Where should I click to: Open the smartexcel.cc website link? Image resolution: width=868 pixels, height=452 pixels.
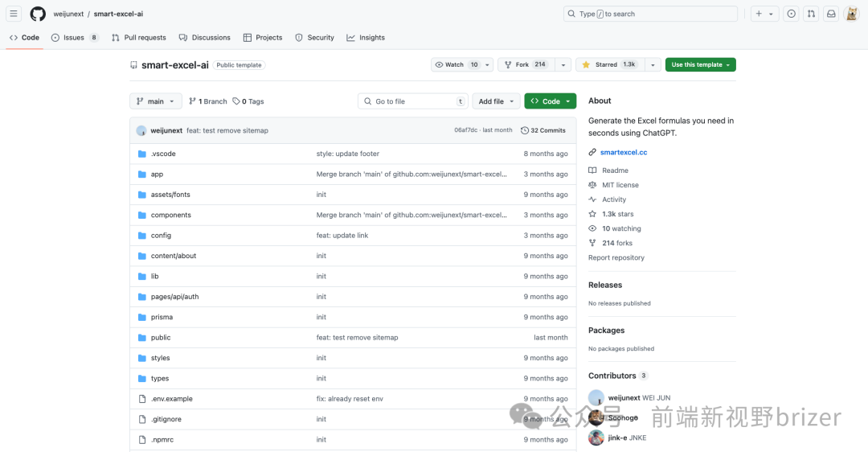pyautogui.click(x=624, y=152)
